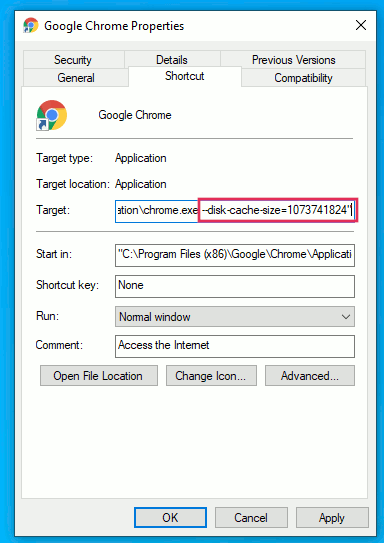384x543 pixels.
Task: Confirm with the OK button
Action: [170, 518]
